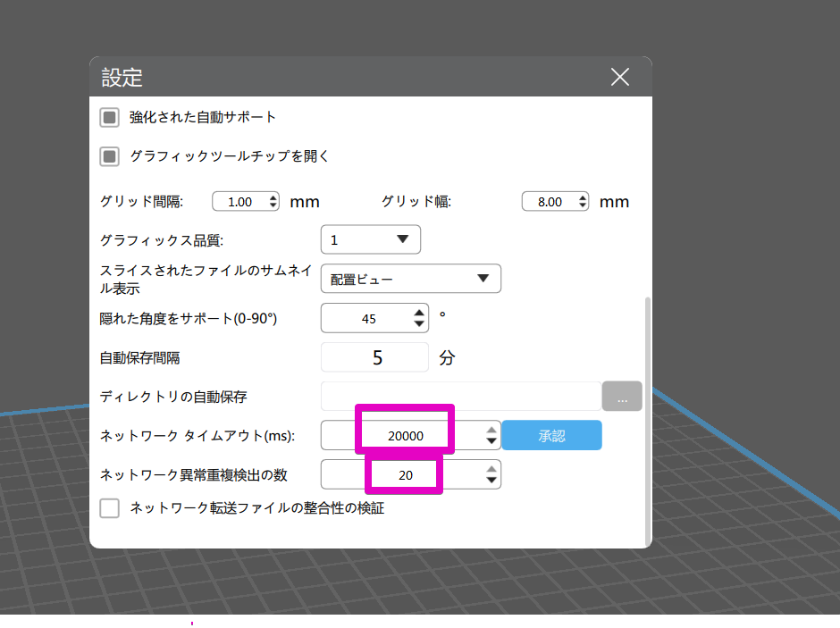Close the 設定 dialog with X icon

tap(620, 77)
